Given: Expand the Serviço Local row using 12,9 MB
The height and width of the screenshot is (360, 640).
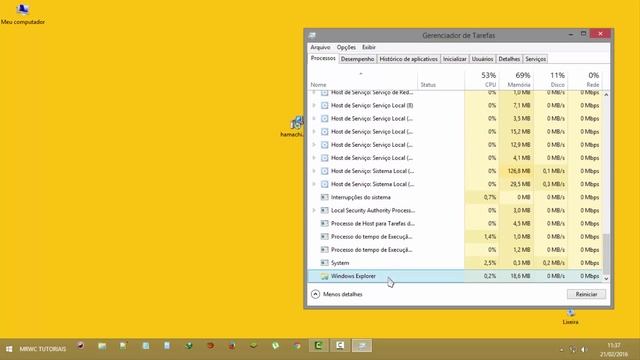Looking at the screenshot, I should (314, 144).
